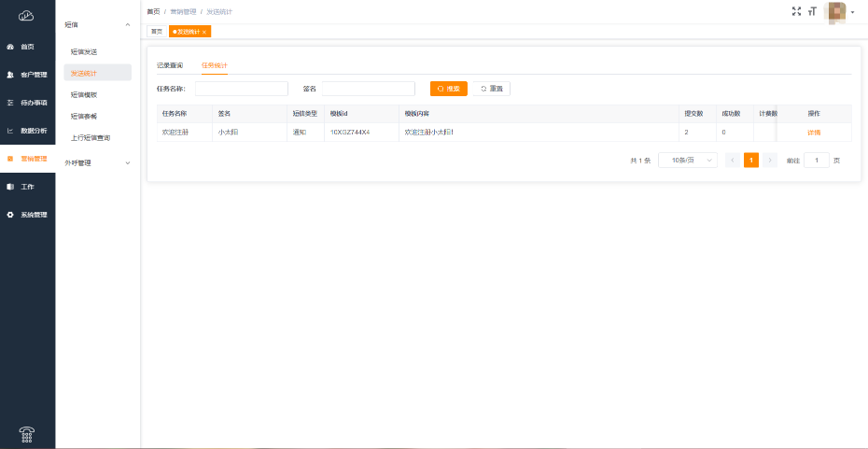
Task: Click the font size adjustment icon
Action: click(812, 11)
